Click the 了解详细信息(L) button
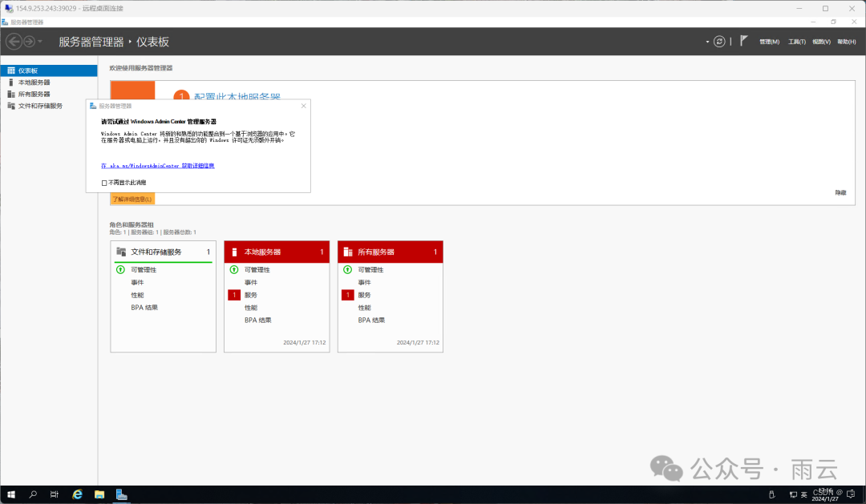This screenshot has height=504, width=866. point(132,199)
